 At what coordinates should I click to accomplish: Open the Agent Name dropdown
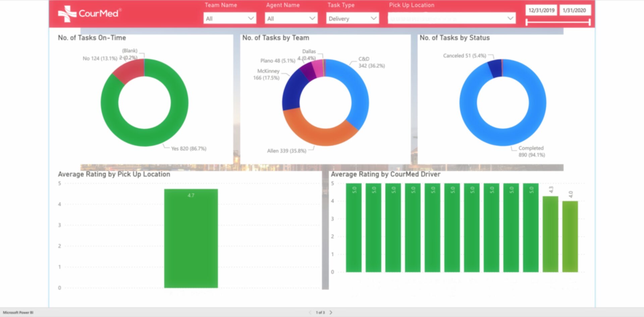click(x=291, y=18)
